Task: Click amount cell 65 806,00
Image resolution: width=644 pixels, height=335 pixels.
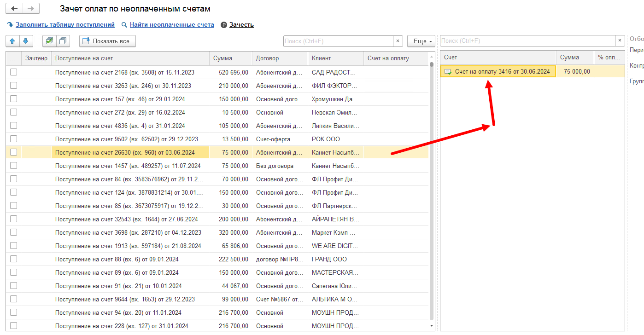Action: click(x=231, y=246)
